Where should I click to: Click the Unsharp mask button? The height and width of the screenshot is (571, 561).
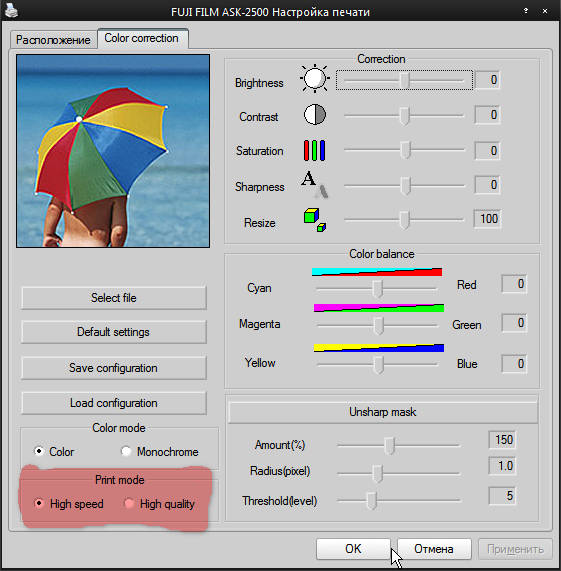click(x=383, y=412)
